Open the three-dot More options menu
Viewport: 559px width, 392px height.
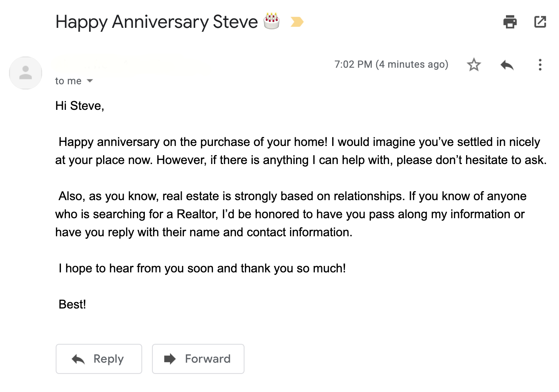click(540, 65)
